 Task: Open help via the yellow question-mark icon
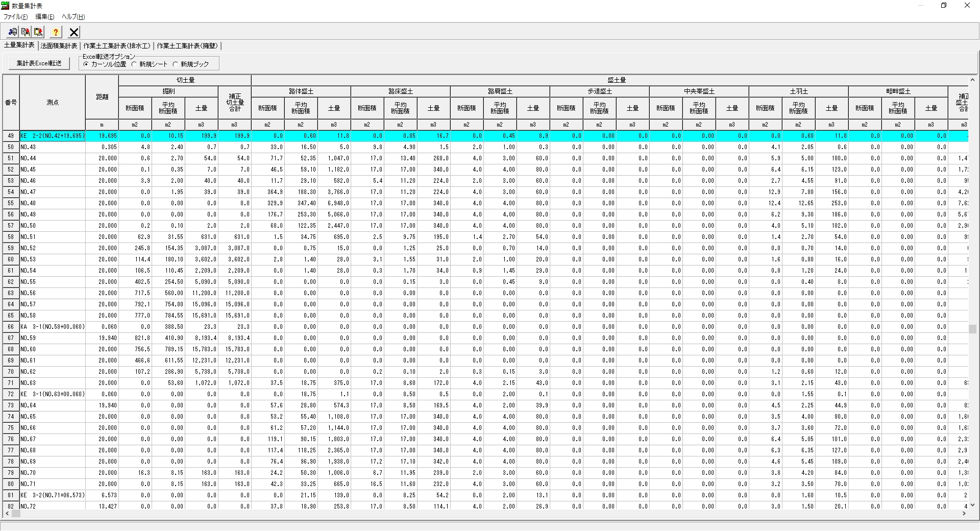(x=56, y=32)
